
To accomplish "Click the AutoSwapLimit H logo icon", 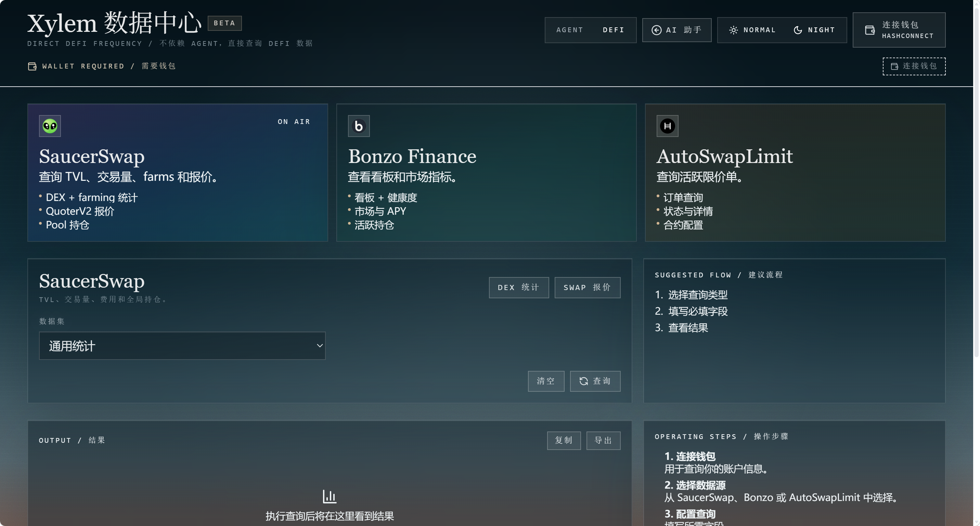I will [x=667, y=126].
